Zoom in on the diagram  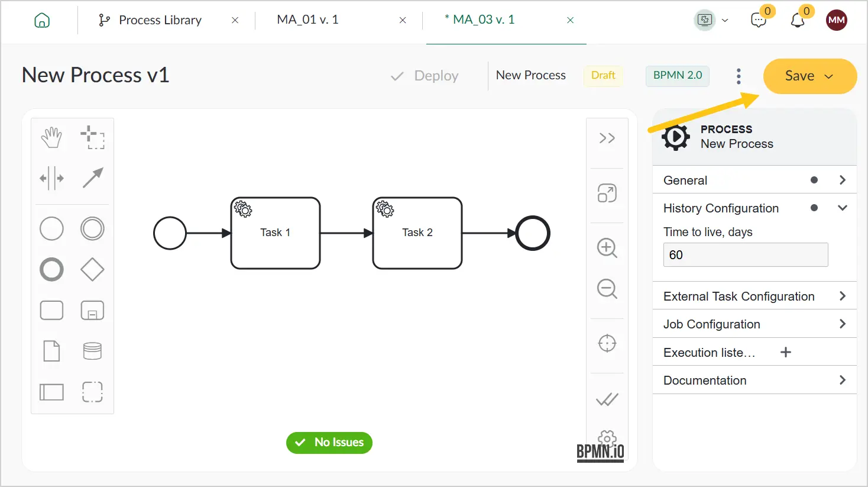coord(607,248)
